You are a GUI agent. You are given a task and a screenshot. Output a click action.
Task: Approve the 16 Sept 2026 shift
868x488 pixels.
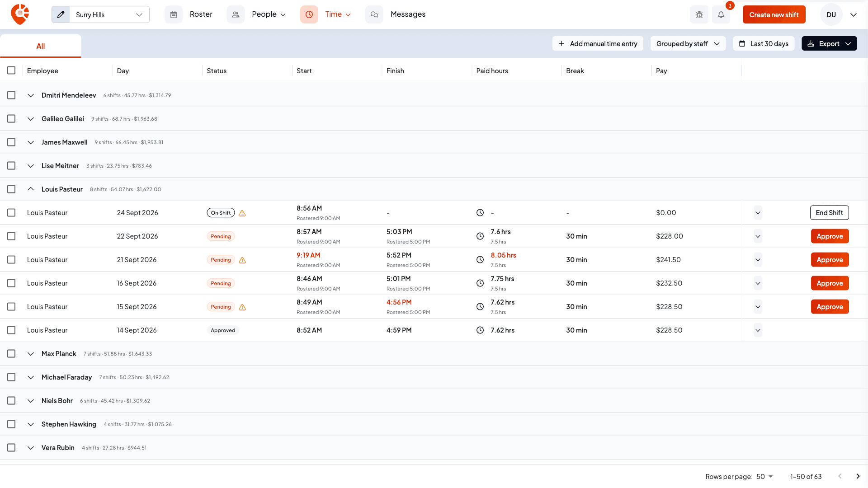click(830, 283)
